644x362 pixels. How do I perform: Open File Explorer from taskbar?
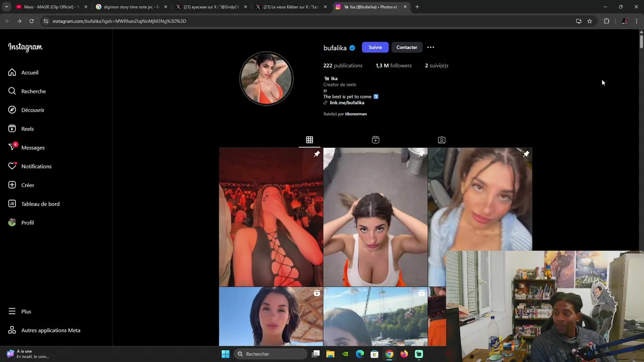pos(330,354)
